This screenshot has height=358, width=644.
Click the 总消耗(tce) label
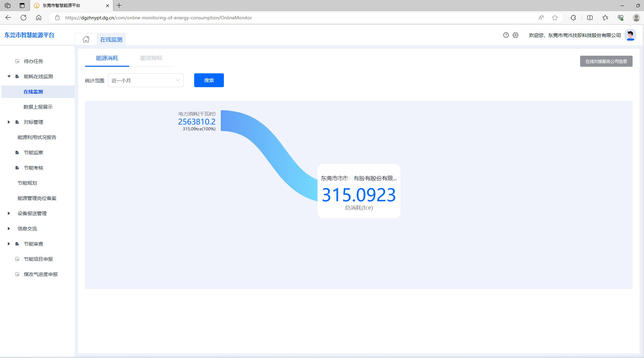[x=359, y=208]
